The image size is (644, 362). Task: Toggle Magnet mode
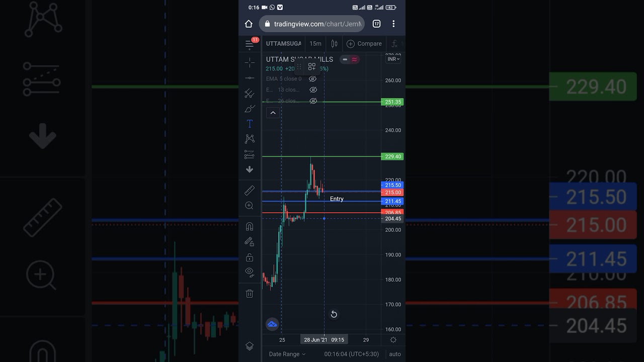pos(250,227)
